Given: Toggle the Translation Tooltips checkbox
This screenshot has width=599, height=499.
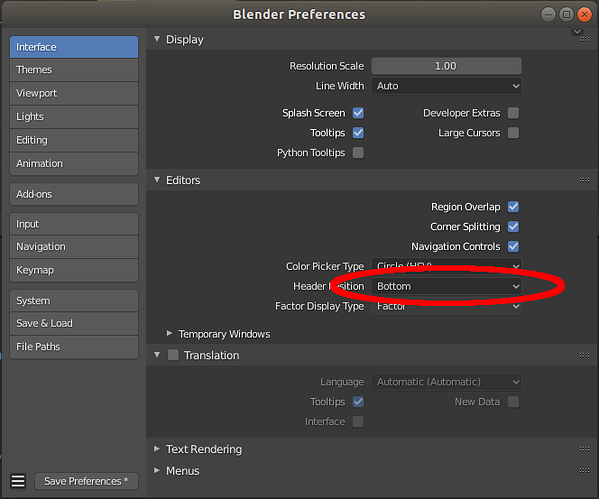Looking at the screenshot, I should [x=358, y=402].
